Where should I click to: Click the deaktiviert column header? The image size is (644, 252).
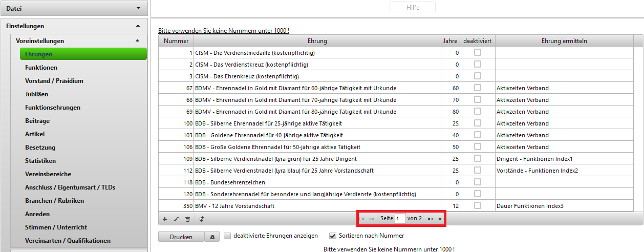coord(478,41)
